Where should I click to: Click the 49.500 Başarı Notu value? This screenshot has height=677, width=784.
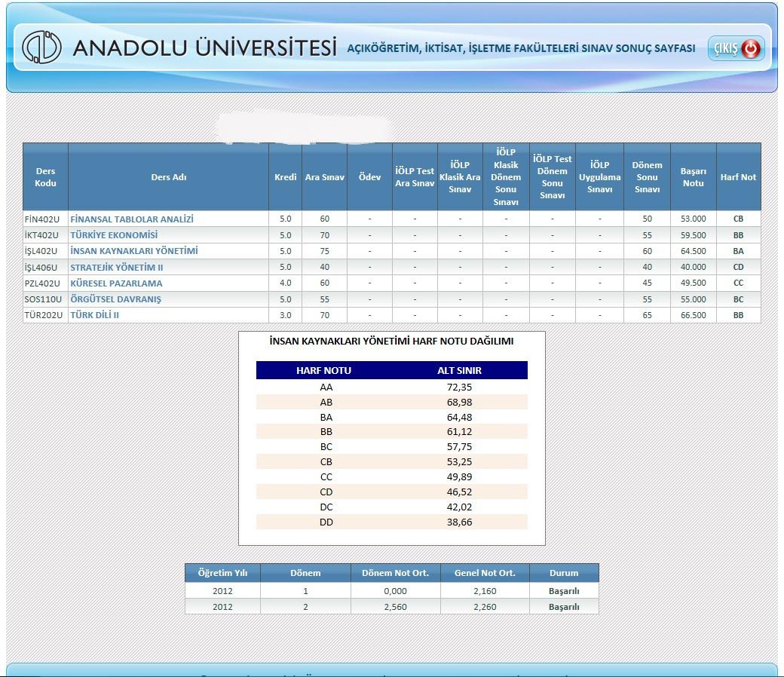pyautogui.click(x=694, y=283)
